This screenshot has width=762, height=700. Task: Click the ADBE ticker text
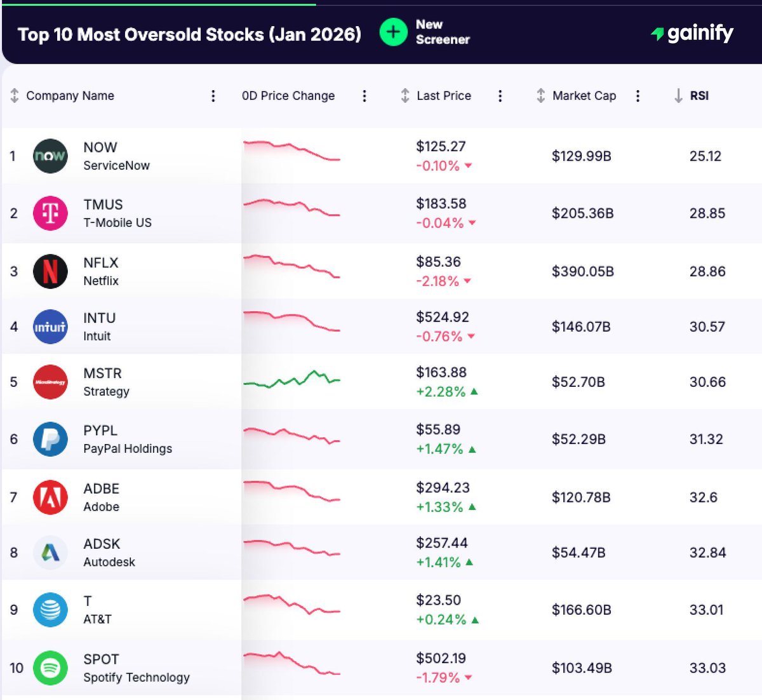[x=101, y=488]
